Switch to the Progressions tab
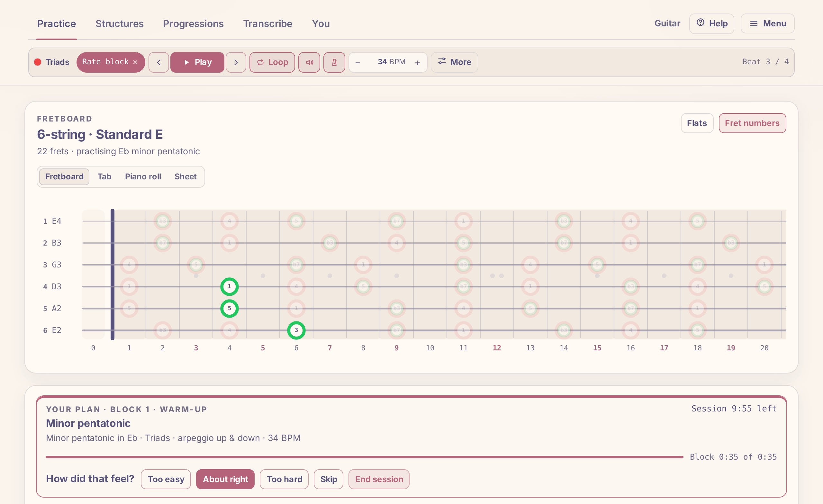The image size is (823, 504). (x=194, y=24)
